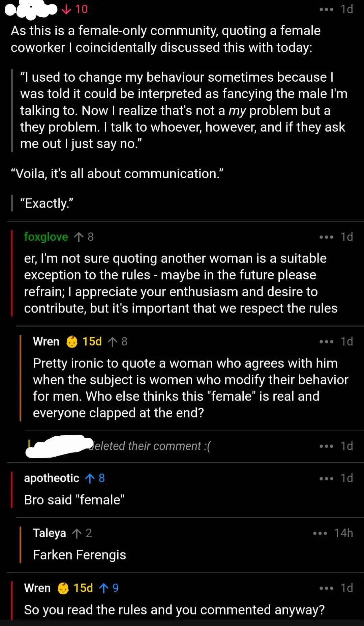Open the three-dot menu on Wren's bottom comment

[x=326, y=588]
